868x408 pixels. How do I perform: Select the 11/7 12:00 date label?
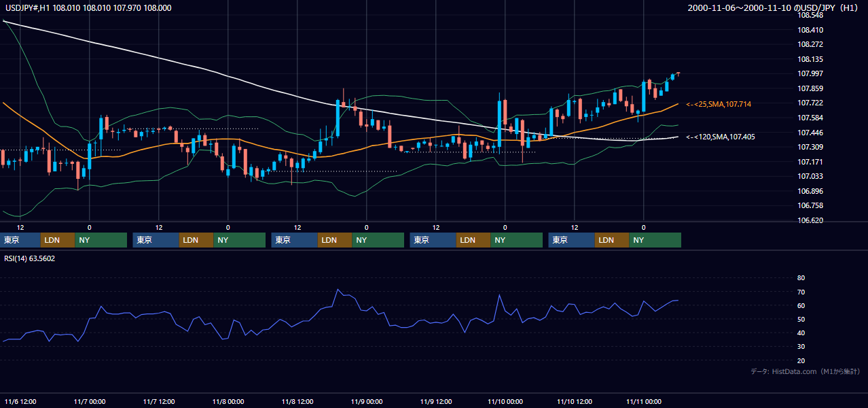158,402
